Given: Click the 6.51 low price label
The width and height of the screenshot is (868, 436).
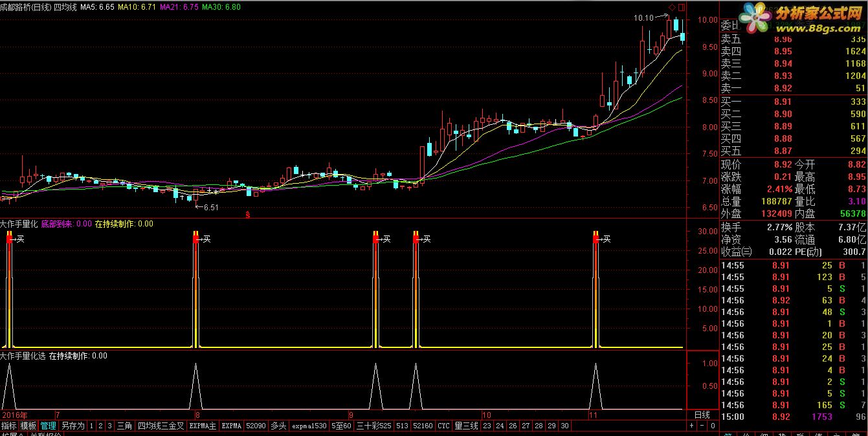Looking at the screenshot, I should 211,208.
